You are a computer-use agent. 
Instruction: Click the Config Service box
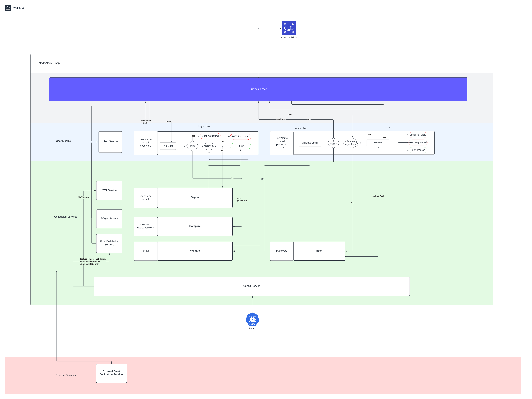(252, 286)
